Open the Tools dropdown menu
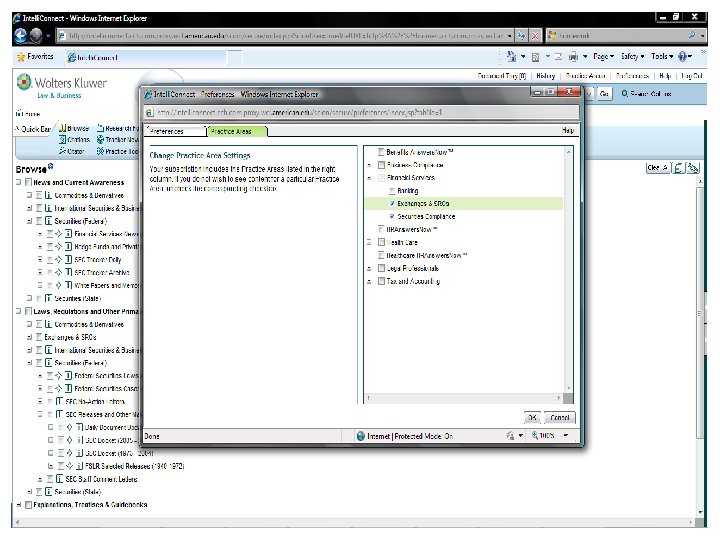Viewport: 720px width, 540px height. click(662, 56)
